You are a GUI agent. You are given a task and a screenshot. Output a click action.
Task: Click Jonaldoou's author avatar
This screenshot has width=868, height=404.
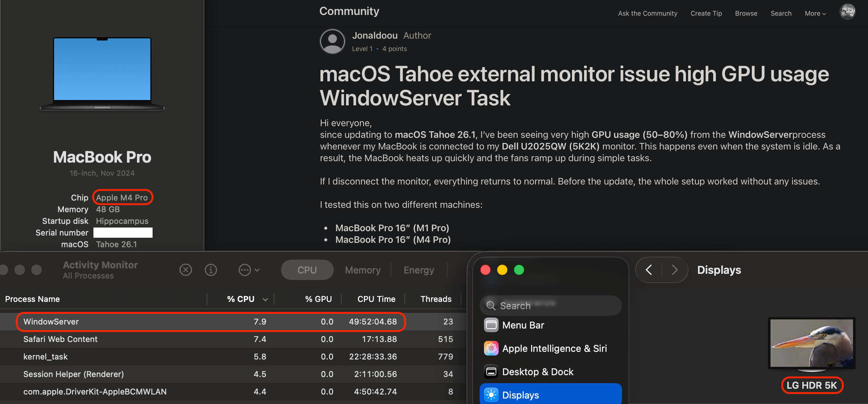332,41
